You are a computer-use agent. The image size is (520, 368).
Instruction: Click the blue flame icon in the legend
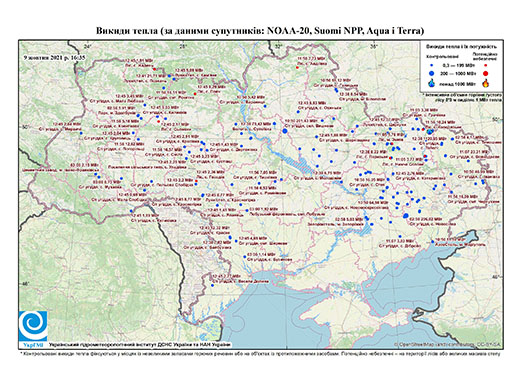(432, 83)
